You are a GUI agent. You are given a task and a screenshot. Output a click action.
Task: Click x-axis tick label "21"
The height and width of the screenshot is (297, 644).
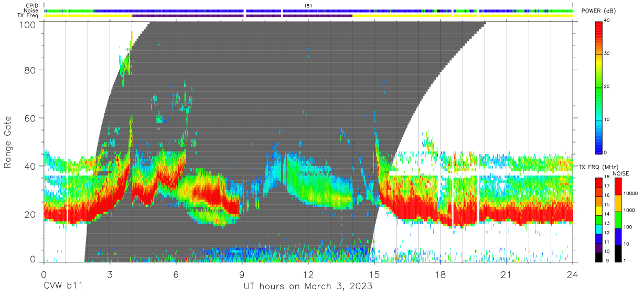tap(507, 274)
